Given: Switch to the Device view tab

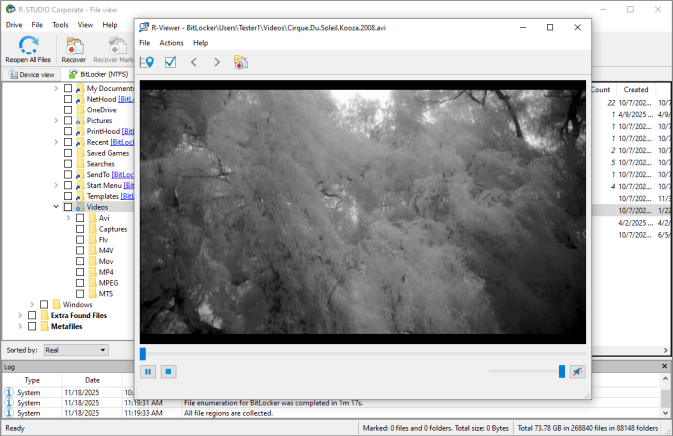Looking at the screenshot, I should (31, 74).
